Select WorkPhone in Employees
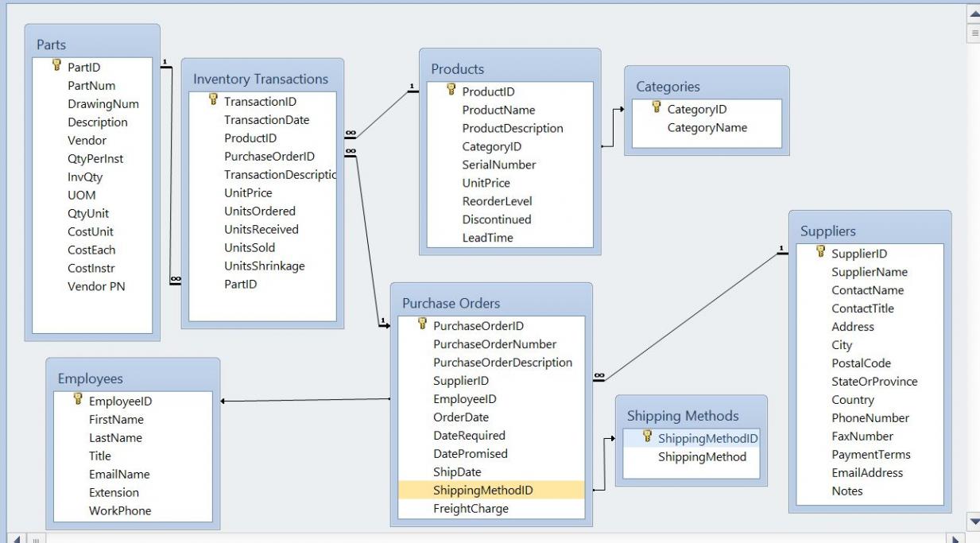This screenshot has height=543, width=980. 120,511
